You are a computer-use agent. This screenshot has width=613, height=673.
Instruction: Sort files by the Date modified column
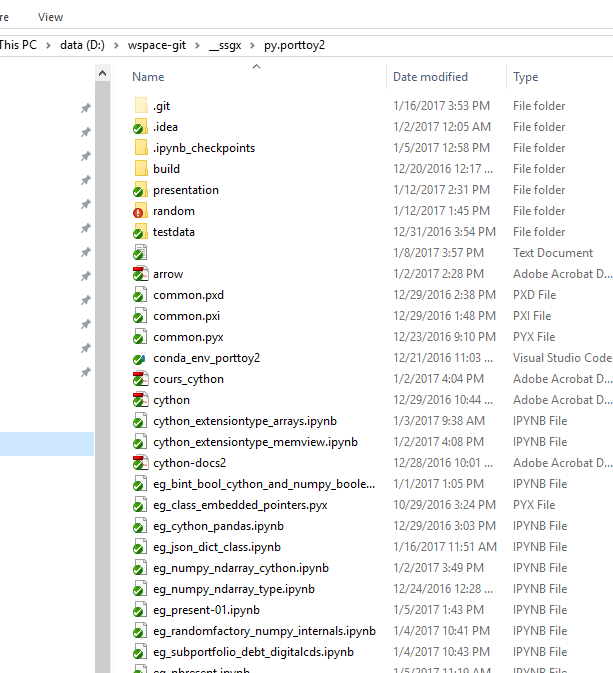pos(430,77)
